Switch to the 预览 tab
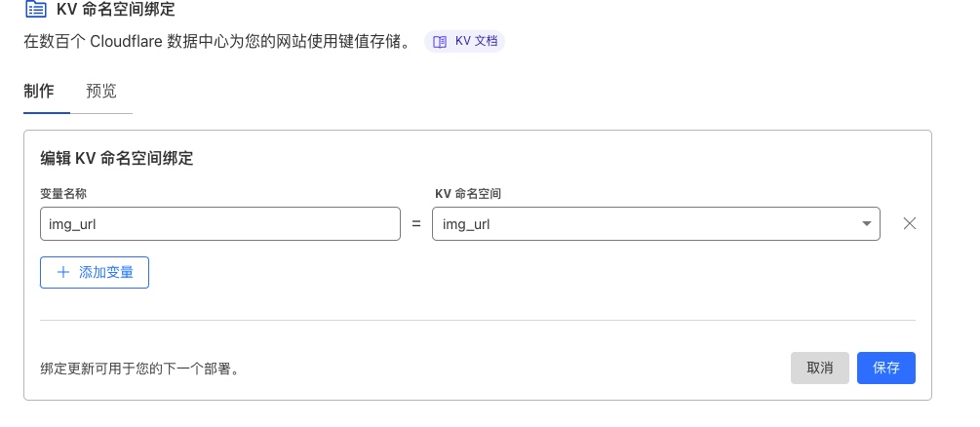The height and width of the screenshot is (427, 980). (101, 91)
